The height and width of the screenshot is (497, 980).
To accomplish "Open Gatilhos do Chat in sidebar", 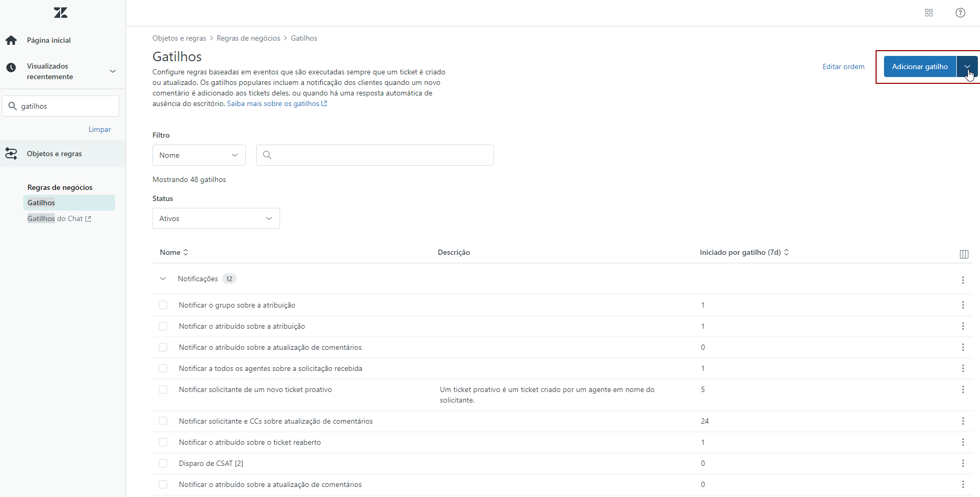I will (59, 218).
